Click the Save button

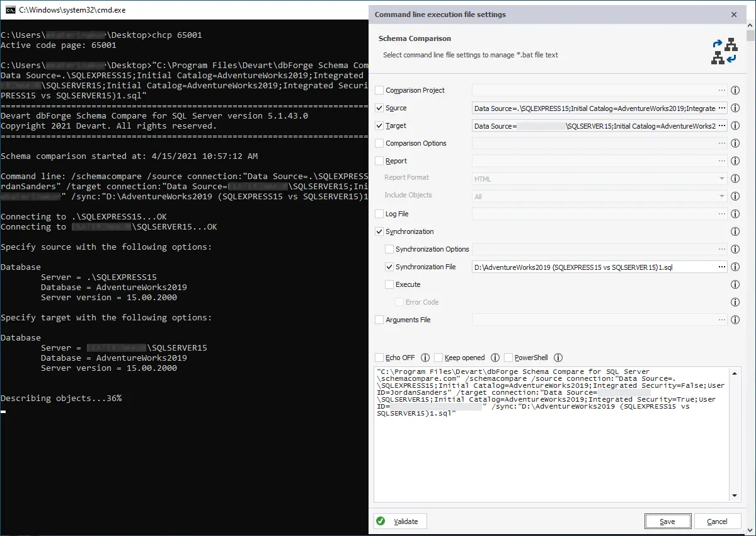click(667, 521)
